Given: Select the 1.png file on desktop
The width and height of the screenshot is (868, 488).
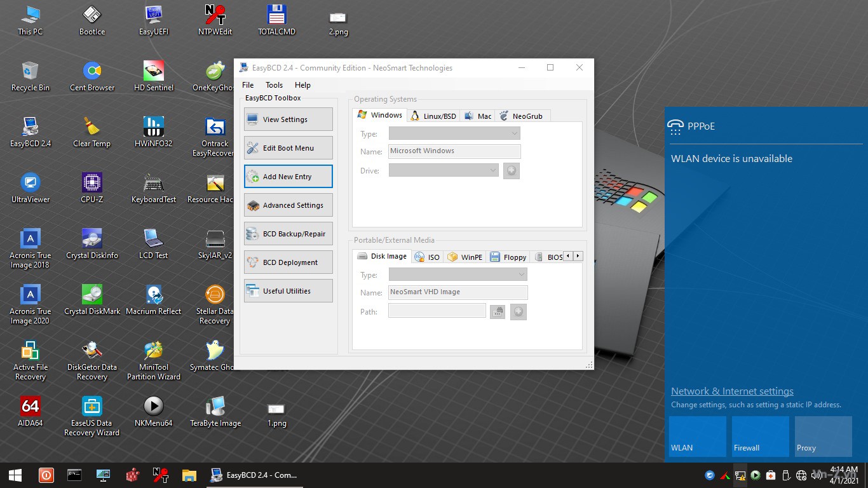Looking at the screenshot, I should (276, 414).
